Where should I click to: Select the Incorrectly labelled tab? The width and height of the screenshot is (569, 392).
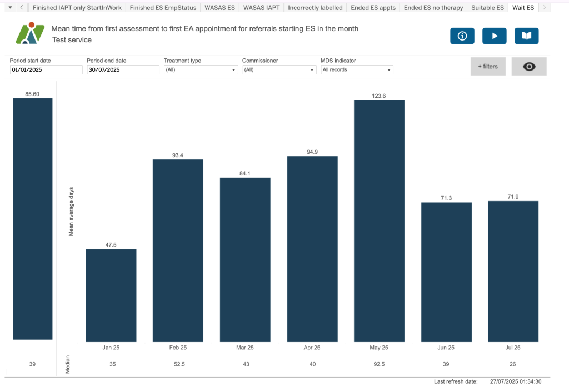pos(315,8)
